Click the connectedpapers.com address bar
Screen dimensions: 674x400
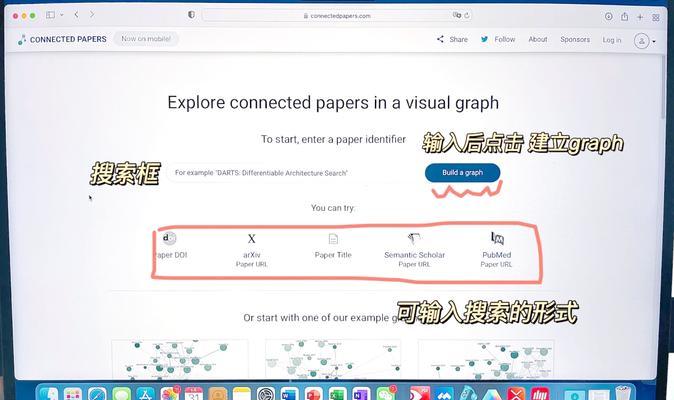click(x=337, y=15)
